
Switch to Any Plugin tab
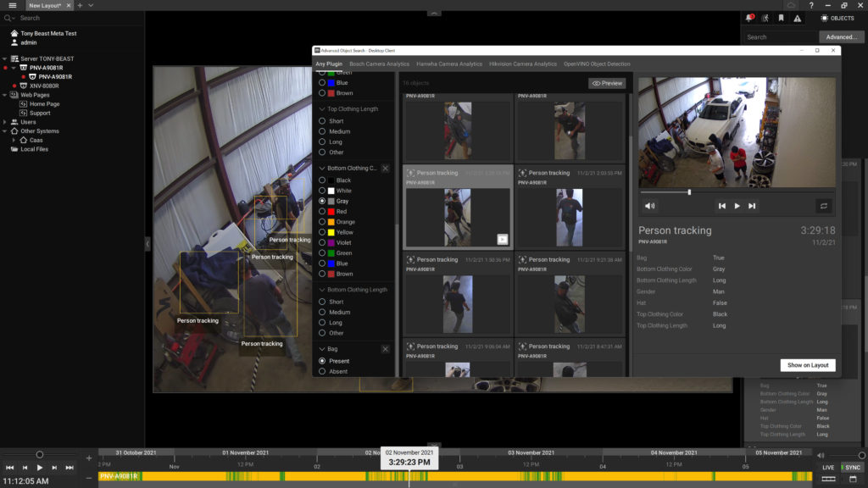pos(329,64)
